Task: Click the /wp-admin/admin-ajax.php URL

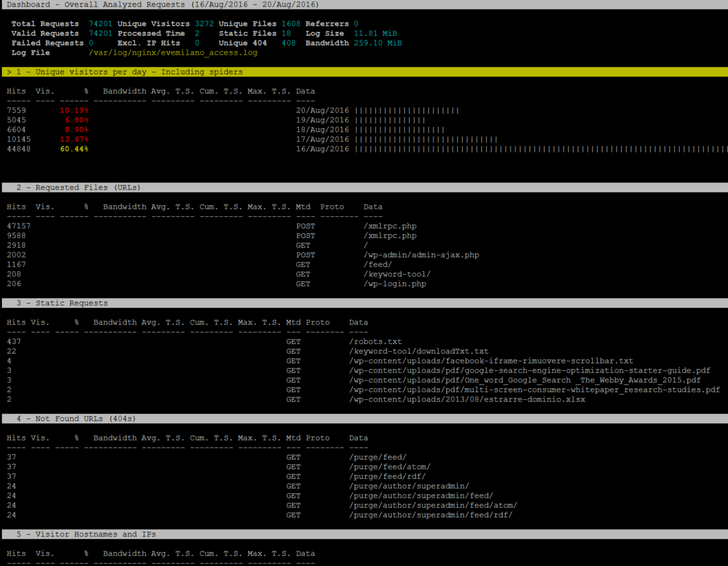Action: pos(421,255)
